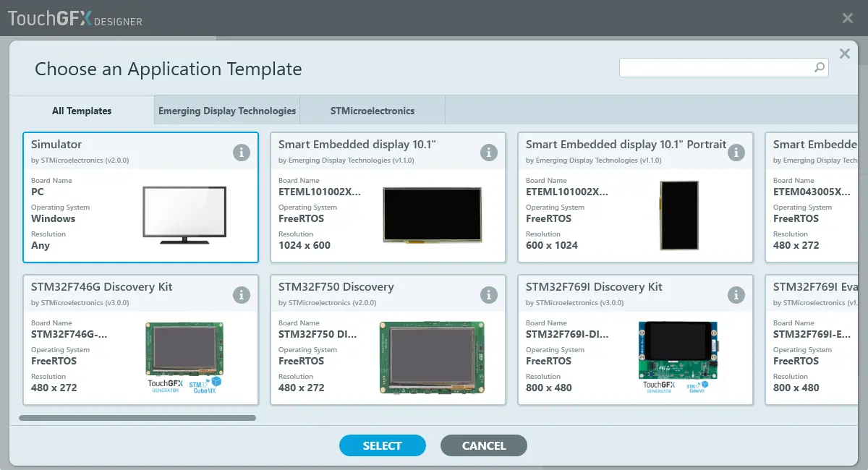Click the Smart Embedded display 10.1" Portrait title
The image size is (868, 470).
[x=626, y=145]
